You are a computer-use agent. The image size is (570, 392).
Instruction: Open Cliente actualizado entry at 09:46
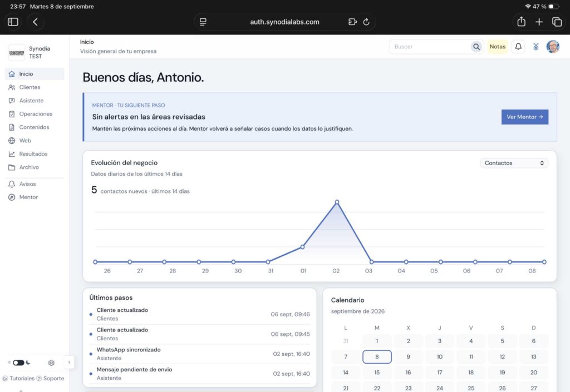tap(200, 314)
